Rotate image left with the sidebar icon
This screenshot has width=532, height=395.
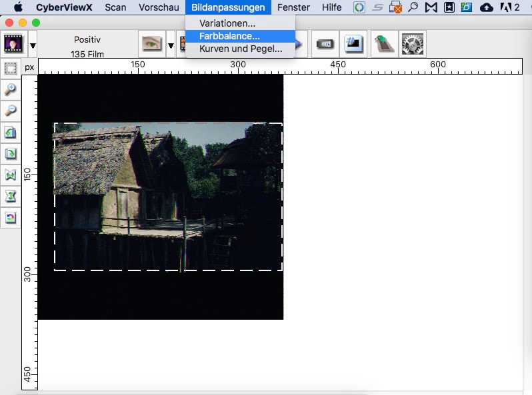coord(11,133)
